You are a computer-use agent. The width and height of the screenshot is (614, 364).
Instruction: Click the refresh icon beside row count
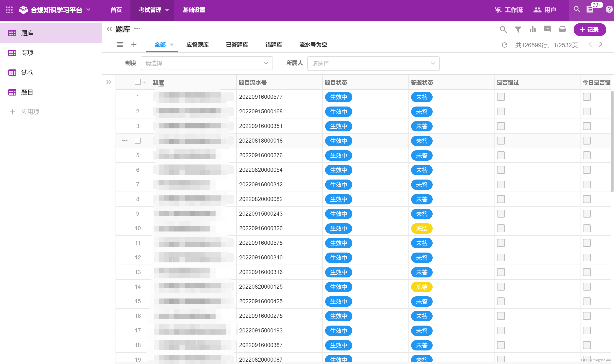tap(504, 45)
